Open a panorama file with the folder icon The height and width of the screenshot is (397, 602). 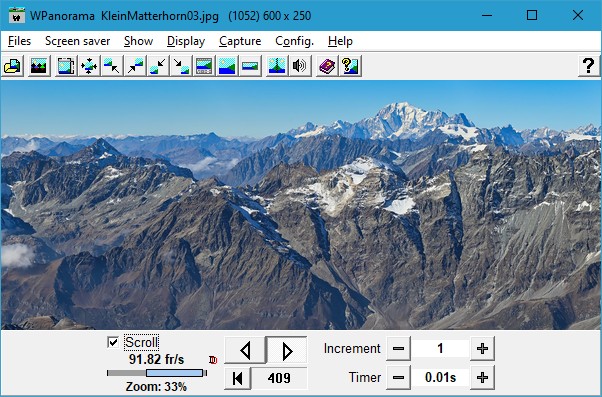[13, 66]
